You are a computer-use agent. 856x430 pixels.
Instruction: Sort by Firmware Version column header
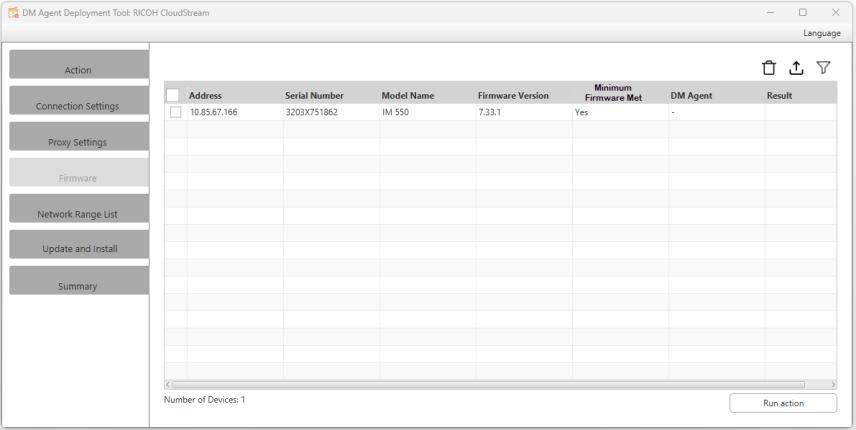point(513,96)
